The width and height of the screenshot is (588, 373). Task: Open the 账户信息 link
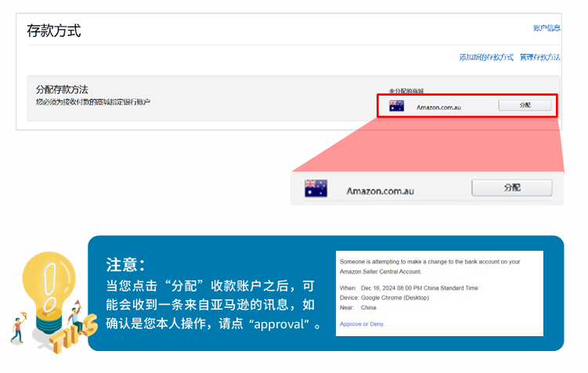click(x=547, y=27)
